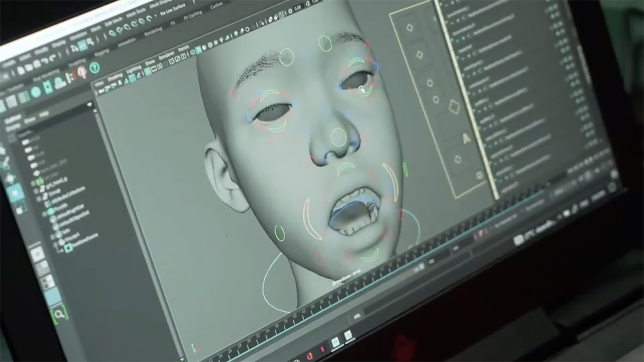This screenshot has height=362, width=644.
Task: Open the viewport Renderer menu
Action: [x=166, y=56]
